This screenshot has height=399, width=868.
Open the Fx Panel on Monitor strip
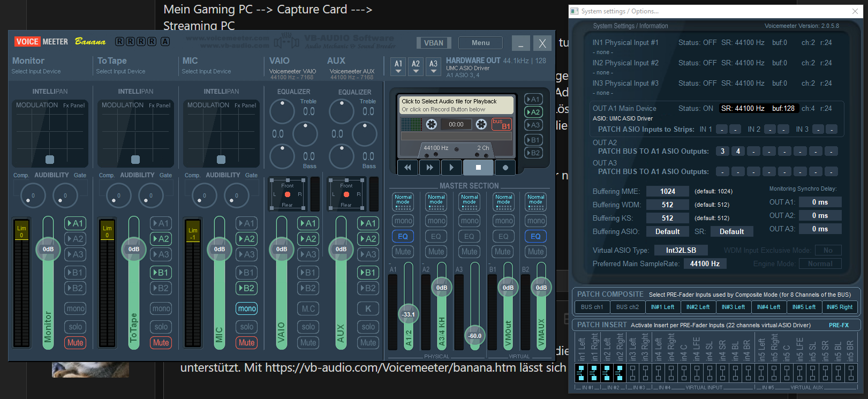(74, 106)
